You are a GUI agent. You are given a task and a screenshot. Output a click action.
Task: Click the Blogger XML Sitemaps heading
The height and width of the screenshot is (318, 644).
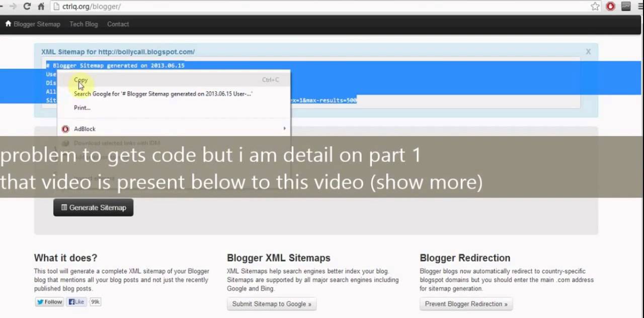coord(279,258)
